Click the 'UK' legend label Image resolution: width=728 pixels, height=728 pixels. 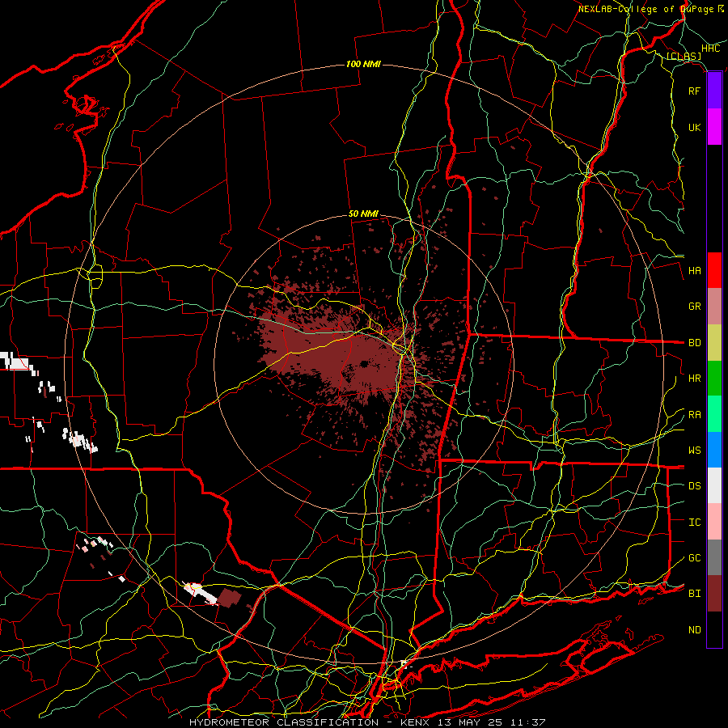coord(694,127)
